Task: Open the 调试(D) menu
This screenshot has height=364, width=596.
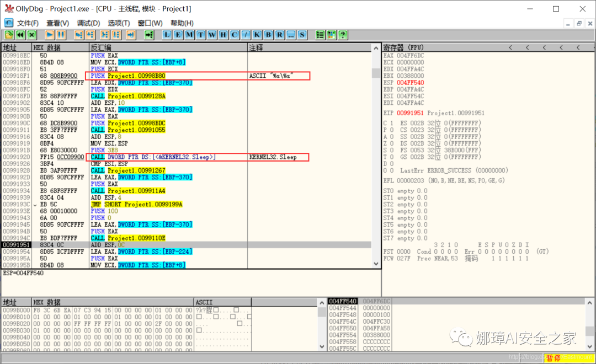Action: [x=88, y=23]
